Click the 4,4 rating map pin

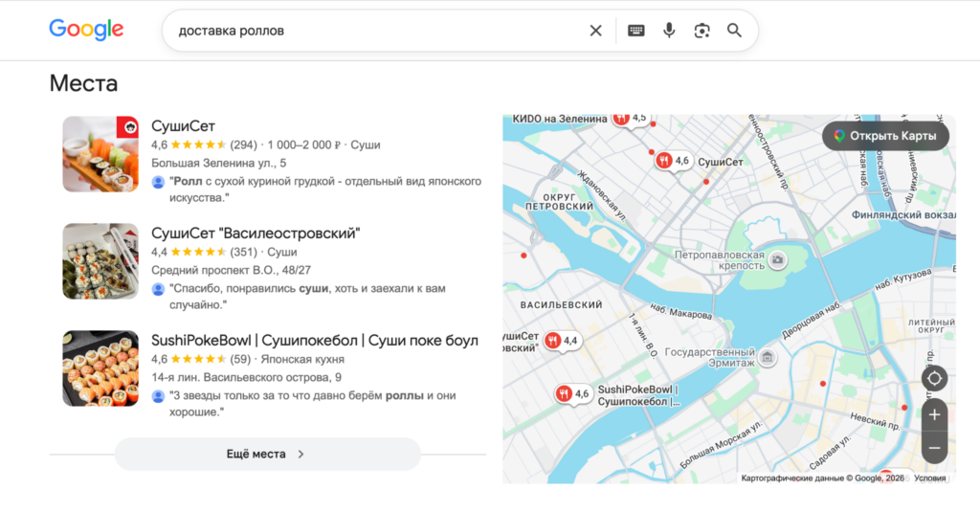coord(562,341)
